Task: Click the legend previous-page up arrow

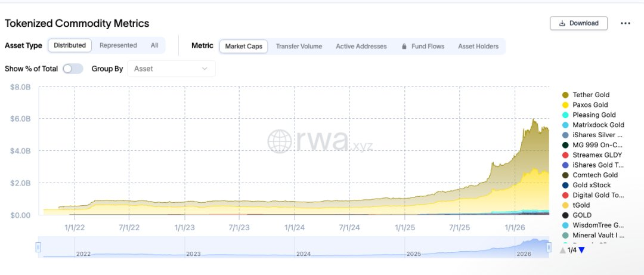Action: pos(562,250)
